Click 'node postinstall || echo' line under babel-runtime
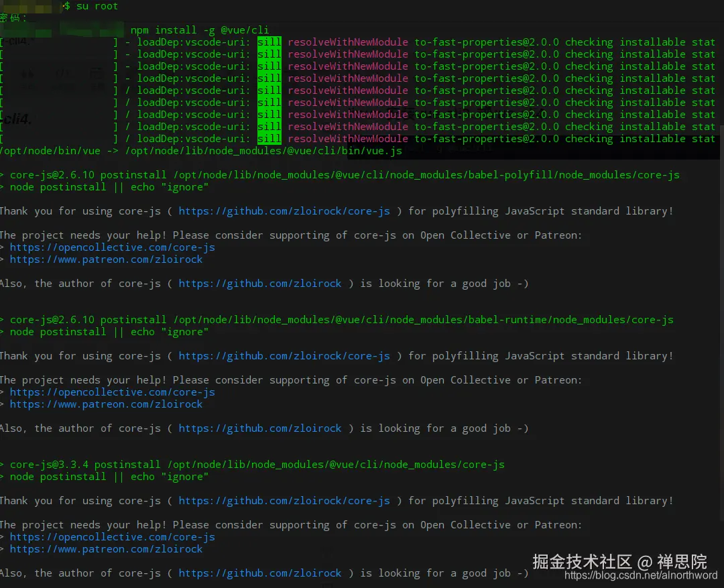The height and width of the screenshot is (588, 724). click(105, 332)
